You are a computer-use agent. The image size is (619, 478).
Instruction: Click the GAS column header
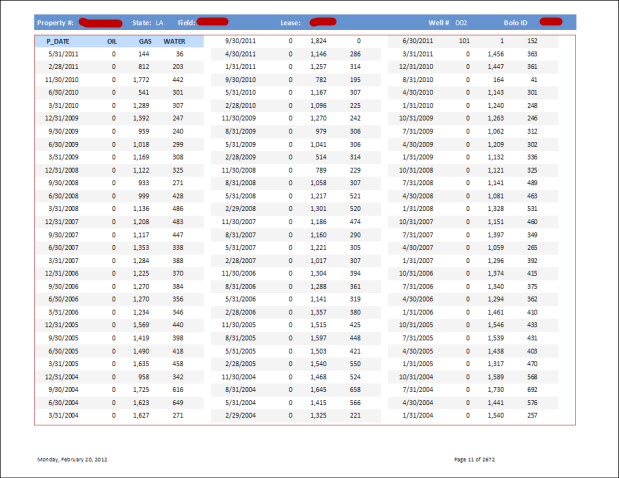145,41
